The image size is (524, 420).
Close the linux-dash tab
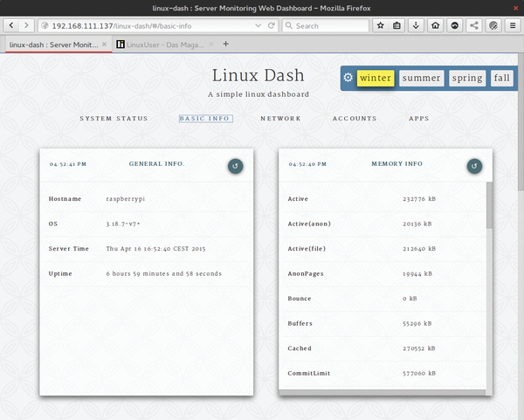104,45
